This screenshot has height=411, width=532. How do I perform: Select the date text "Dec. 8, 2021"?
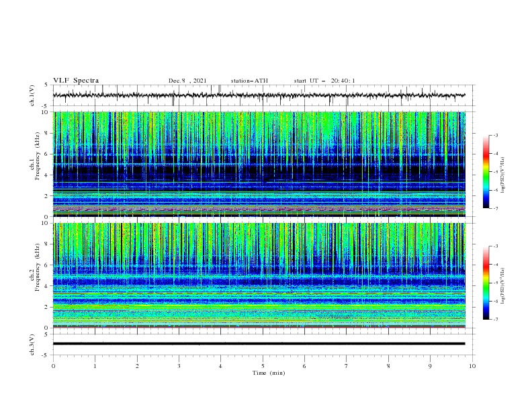pos(187,81)
